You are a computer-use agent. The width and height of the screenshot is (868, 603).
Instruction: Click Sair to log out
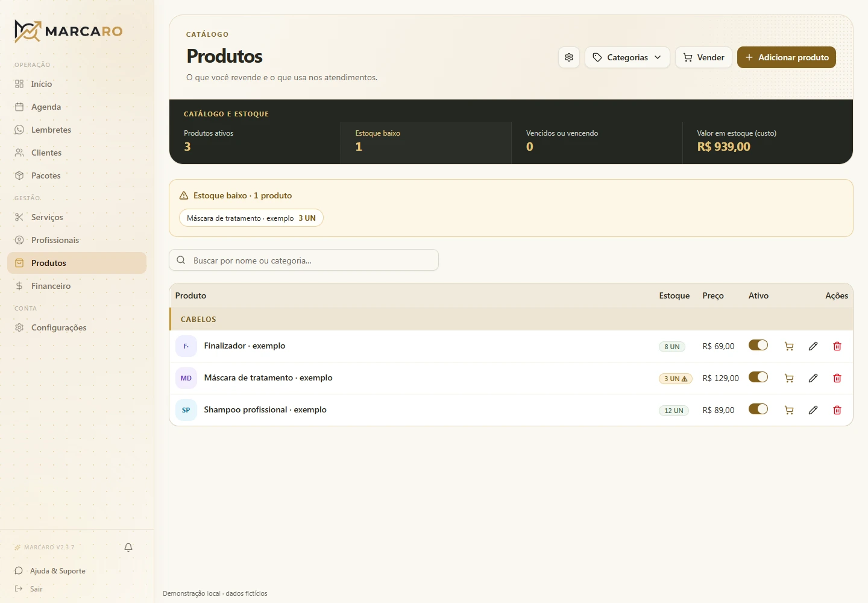[x=29, y=589]
